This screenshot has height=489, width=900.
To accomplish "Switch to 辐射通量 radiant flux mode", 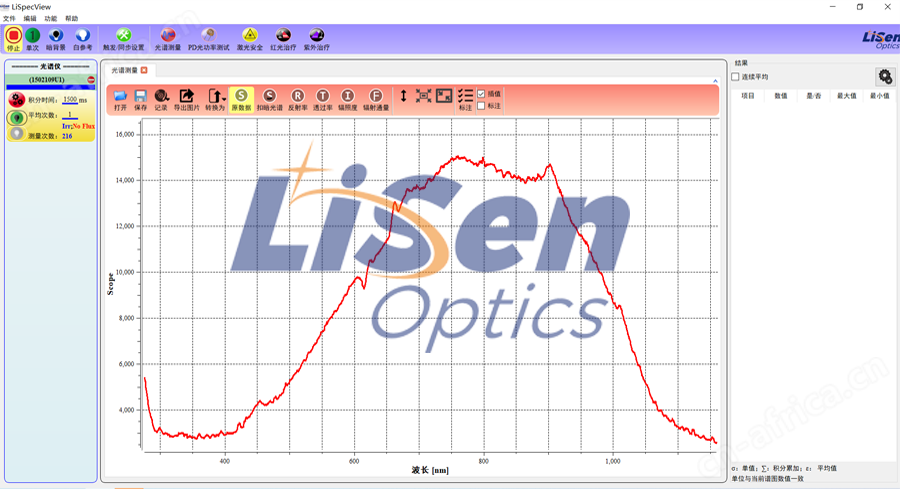I will pos(376,100).
